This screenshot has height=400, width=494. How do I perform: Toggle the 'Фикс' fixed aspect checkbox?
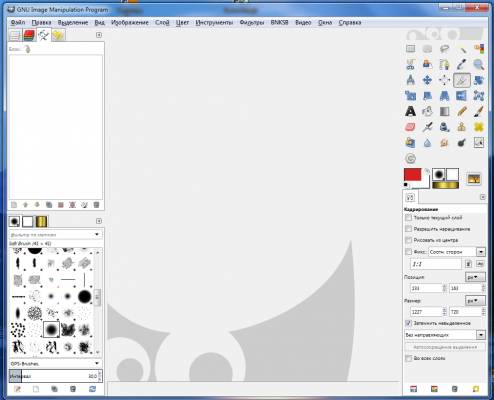pos(408,252)
